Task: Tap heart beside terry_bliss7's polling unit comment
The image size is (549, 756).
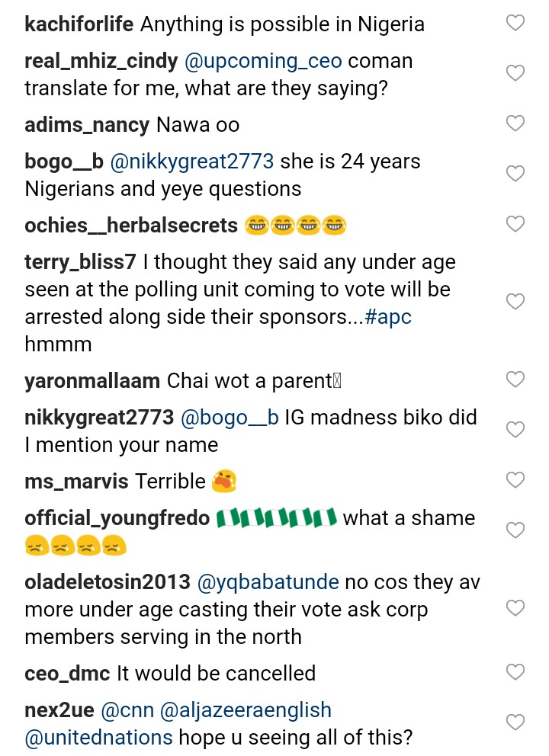Action: point(515,302)
